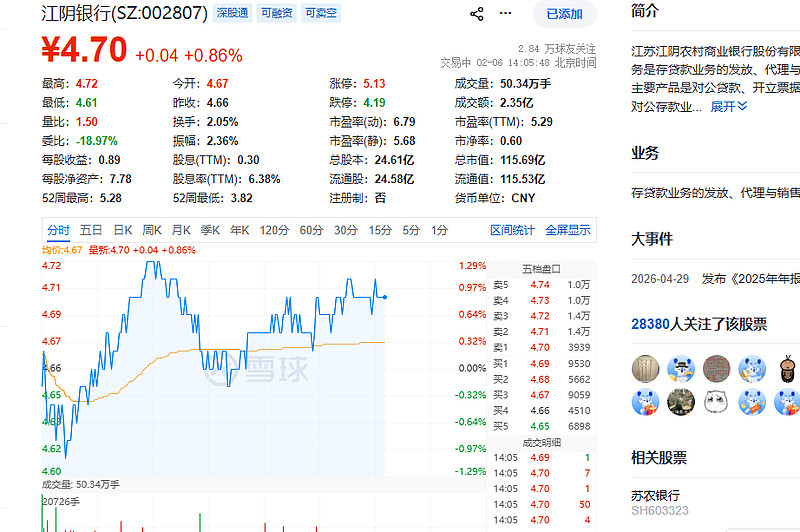Screen dimensions: 800x532
Task: Select the 分时 chart tab
Action: tap(59, 231)
